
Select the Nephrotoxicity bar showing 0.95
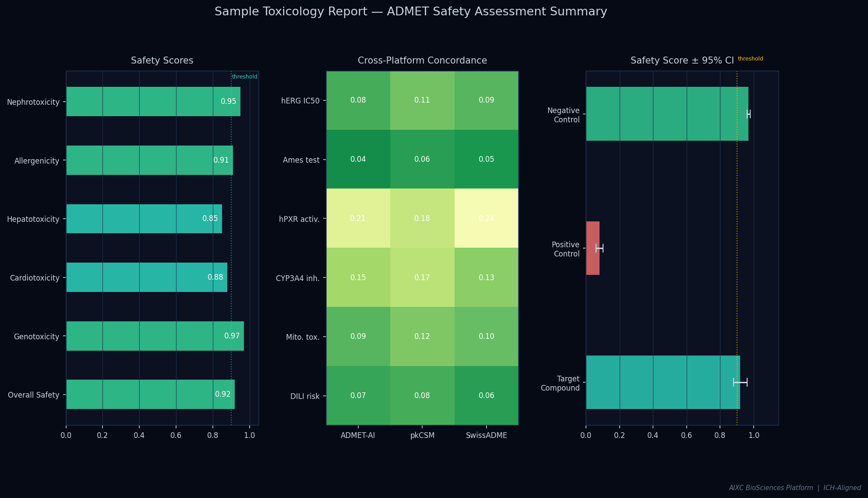tap(153, 102)
